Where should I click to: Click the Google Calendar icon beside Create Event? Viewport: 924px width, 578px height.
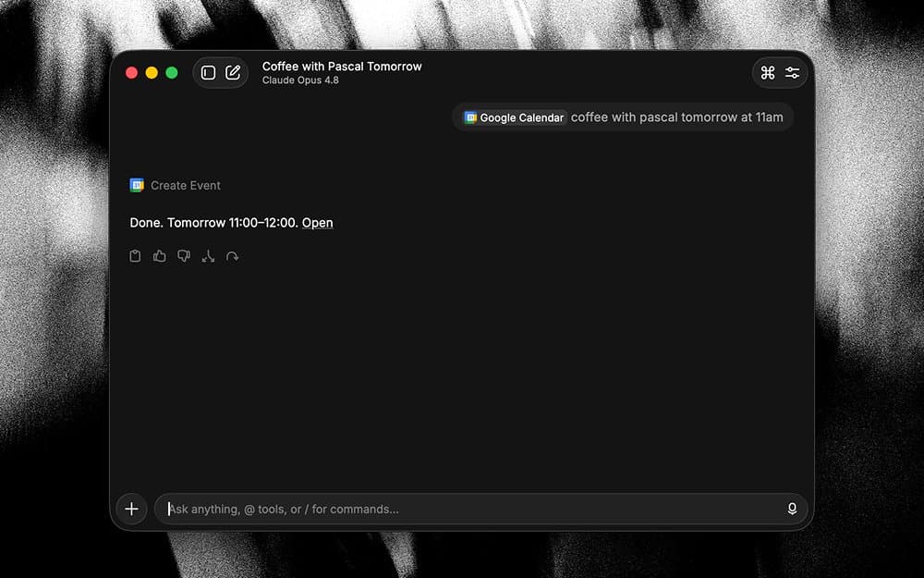(137, 185)
